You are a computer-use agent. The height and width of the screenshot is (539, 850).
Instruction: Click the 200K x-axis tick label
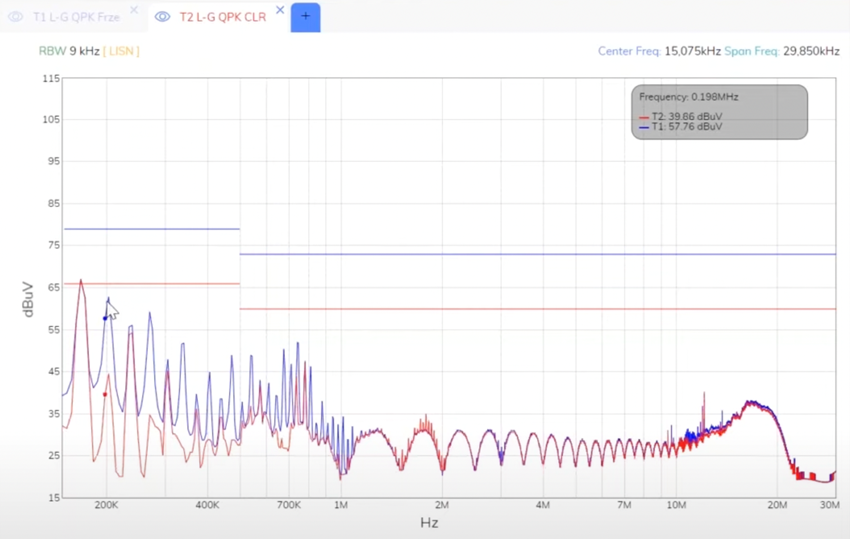106,505
